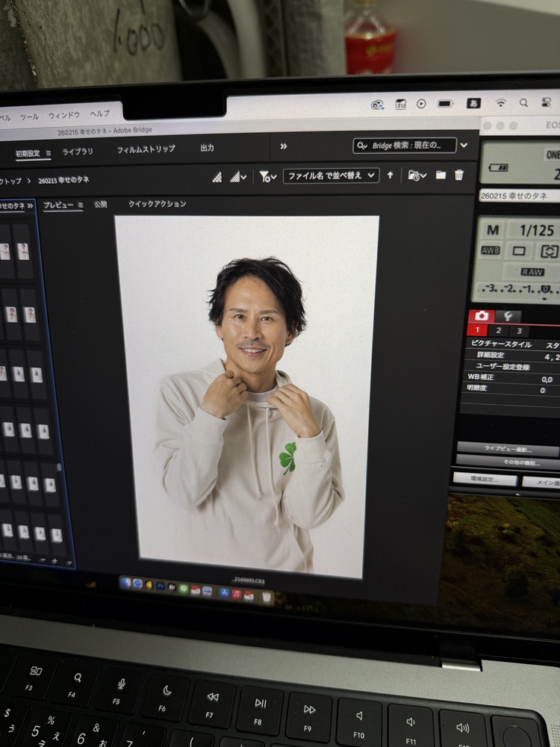
Task: Open the ウィンドウ menu in menu bar
Action: (x=63, y=116)
